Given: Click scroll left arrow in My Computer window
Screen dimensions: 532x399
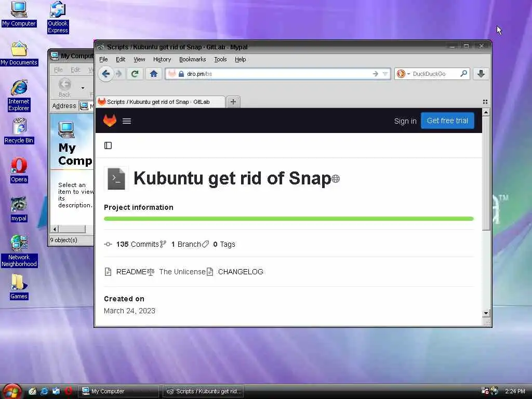Looking at the screenshot, I should (55, 229).
